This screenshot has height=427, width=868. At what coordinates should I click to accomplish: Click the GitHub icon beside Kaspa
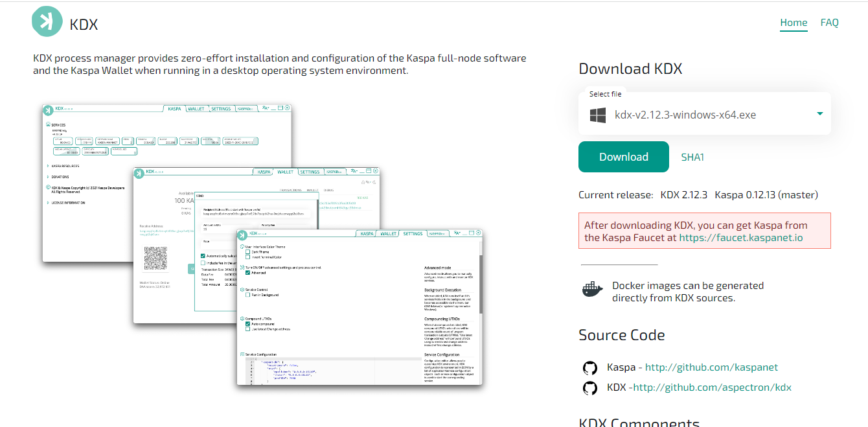tap(589, 368)
